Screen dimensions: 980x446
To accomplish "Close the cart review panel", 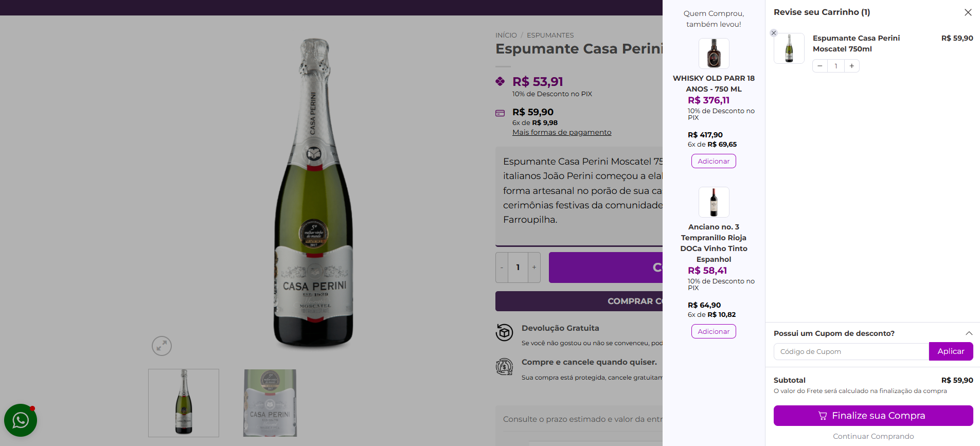I will [x=968, y=12].
